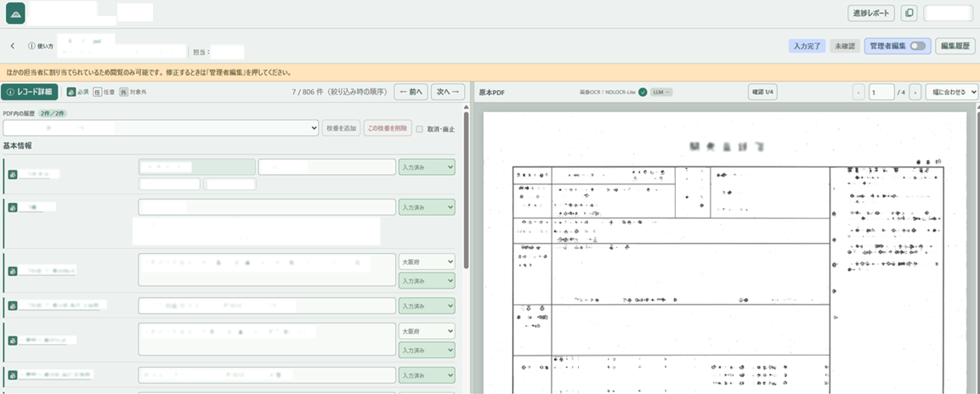Click the 原本PDF panel title
Screen dimensions: 980x394
(x=492, y=93)
